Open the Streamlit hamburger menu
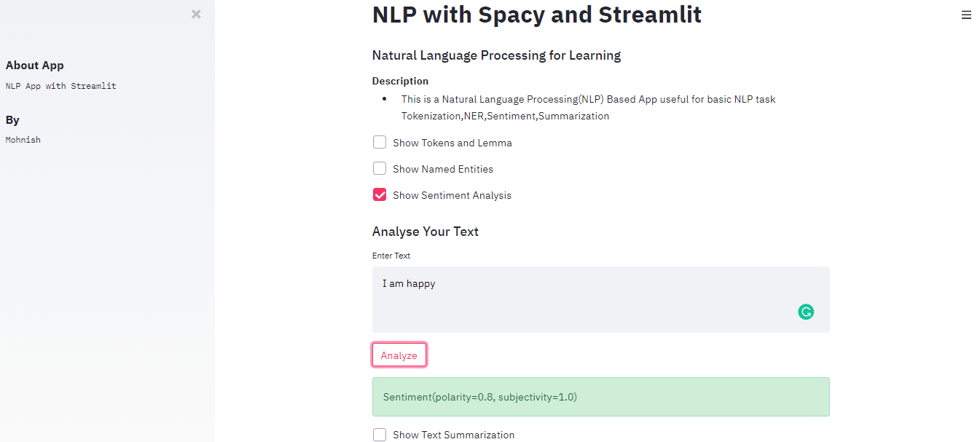Image resolution: width=980 pixels, height=442 pixels. point(966,15)
